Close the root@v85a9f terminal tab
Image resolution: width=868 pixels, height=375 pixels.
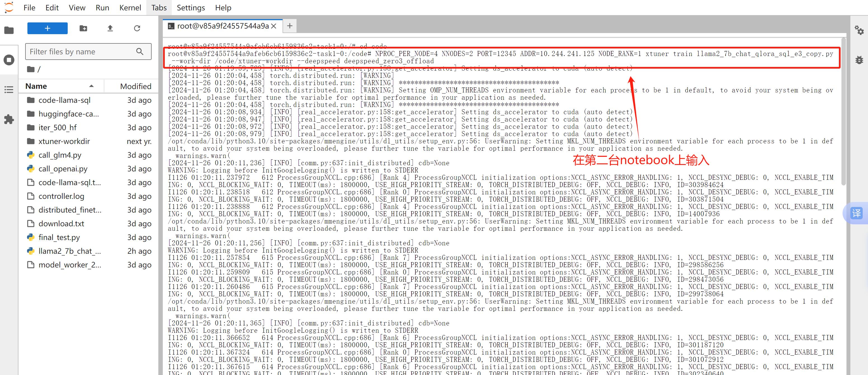[x=274, y=26]
